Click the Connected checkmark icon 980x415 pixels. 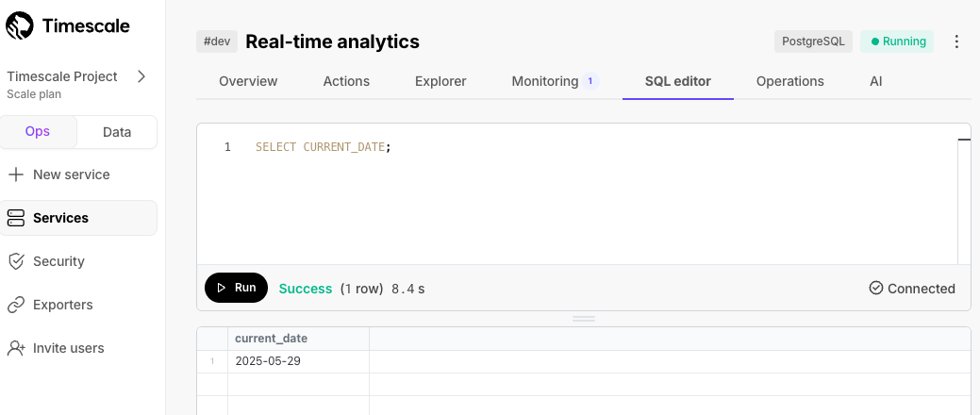click(x=875, y=288)
